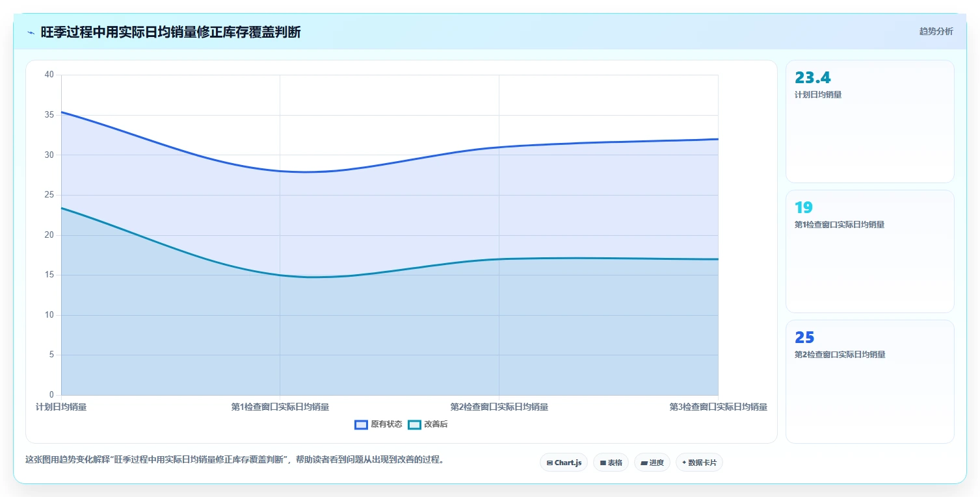The height and width of the screenshot is (497, 980).
Task: Toggle the 原有状态 legend swatch
Action: click(361, 424)
